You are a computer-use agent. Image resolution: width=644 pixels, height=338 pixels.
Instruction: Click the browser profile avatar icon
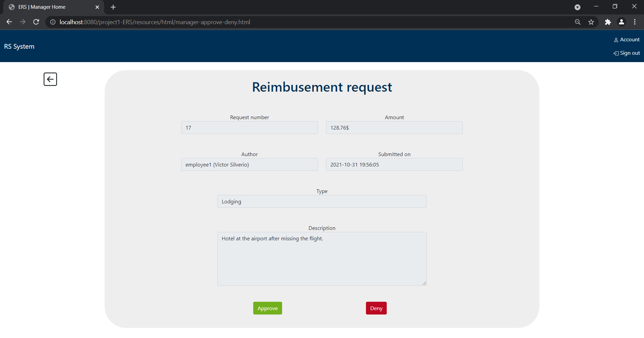pos(622,22)
